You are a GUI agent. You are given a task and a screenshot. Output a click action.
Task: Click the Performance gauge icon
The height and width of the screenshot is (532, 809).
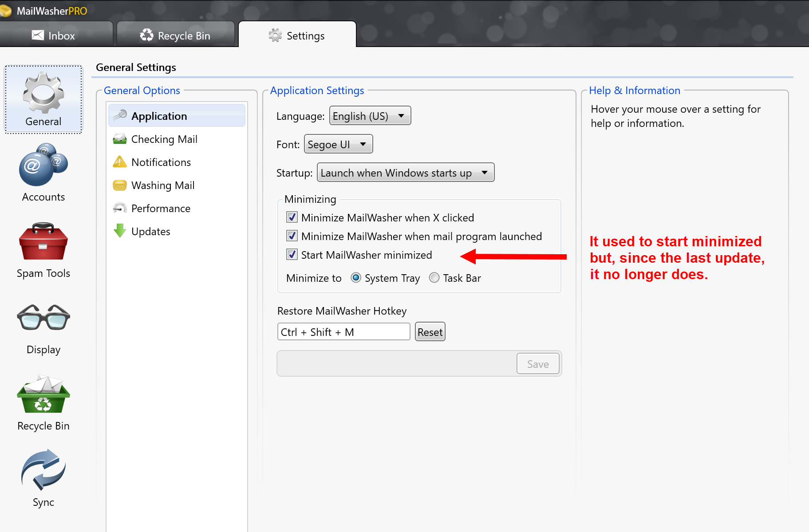(x=120, y=208)
